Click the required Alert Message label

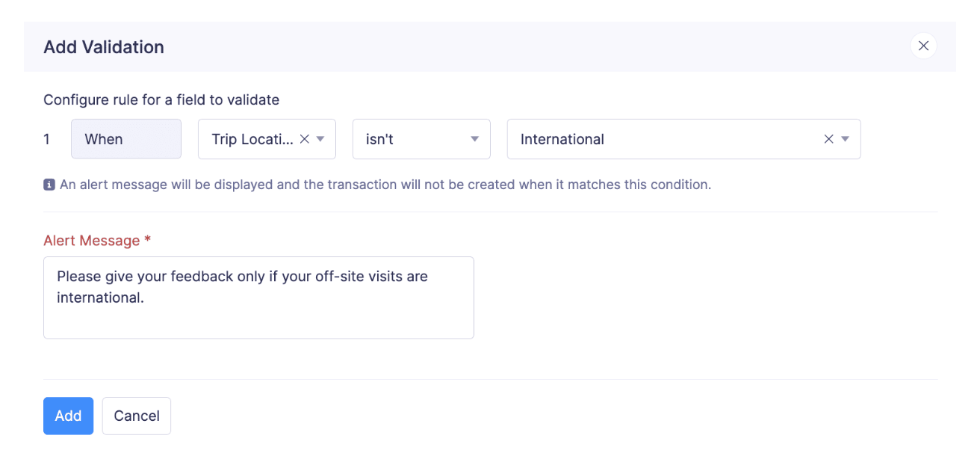96,240
